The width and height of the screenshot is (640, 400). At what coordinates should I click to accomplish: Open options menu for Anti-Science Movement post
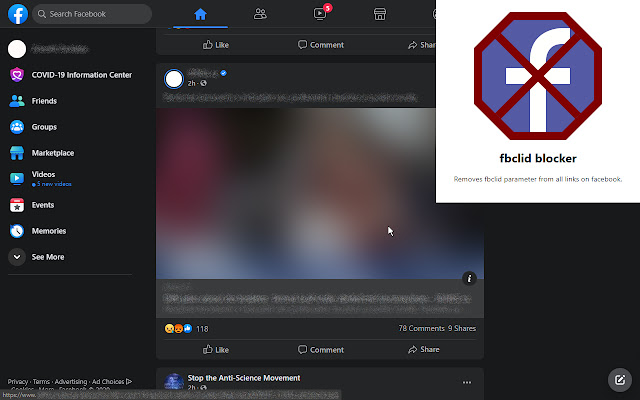tap(467, 382)
